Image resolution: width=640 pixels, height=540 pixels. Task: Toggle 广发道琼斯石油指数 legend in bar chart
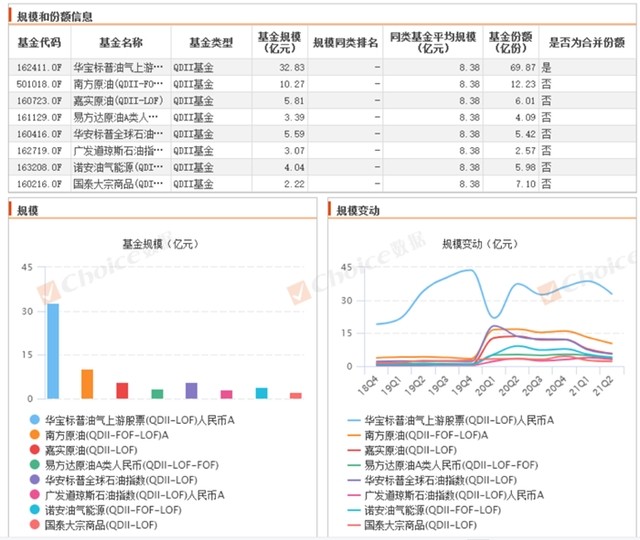(x=127, y=495)
